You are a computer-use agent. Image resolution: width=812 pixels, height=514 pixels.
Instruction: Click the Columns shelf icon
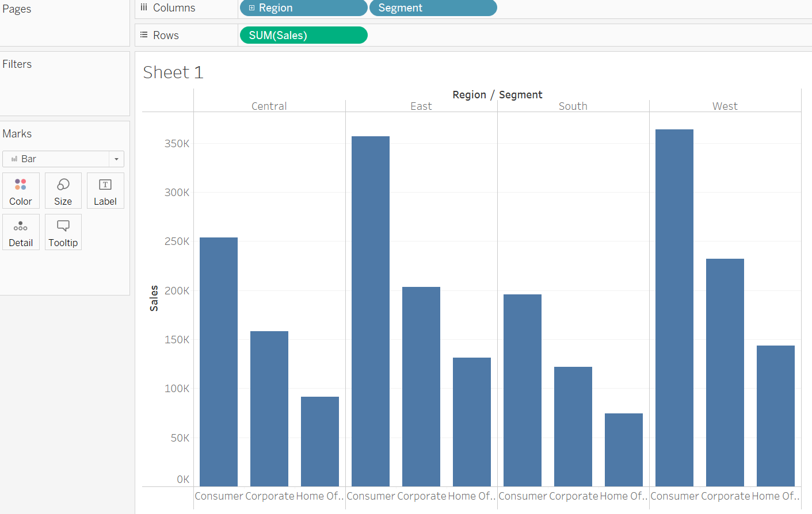click(143, 7)
